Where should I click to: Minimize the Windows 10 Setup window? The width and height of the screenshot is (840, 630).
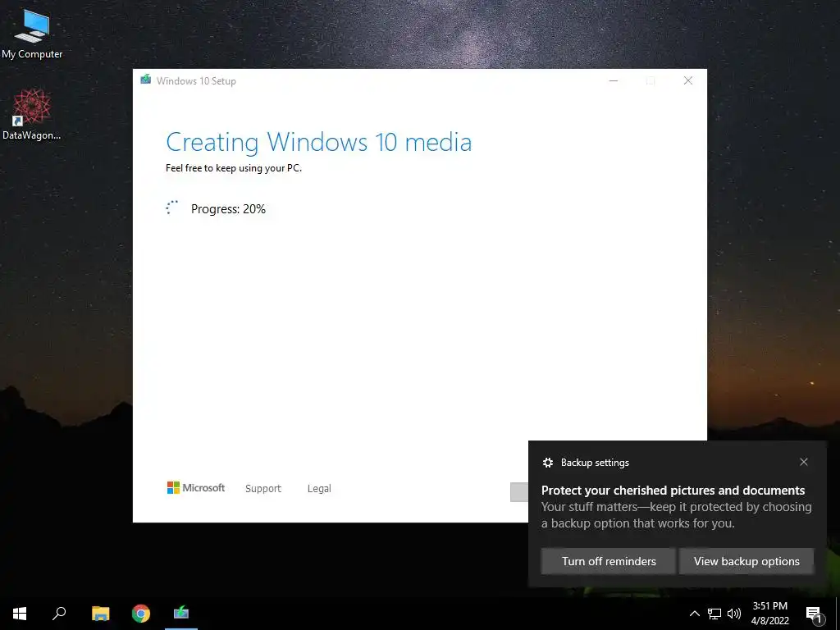614,80
